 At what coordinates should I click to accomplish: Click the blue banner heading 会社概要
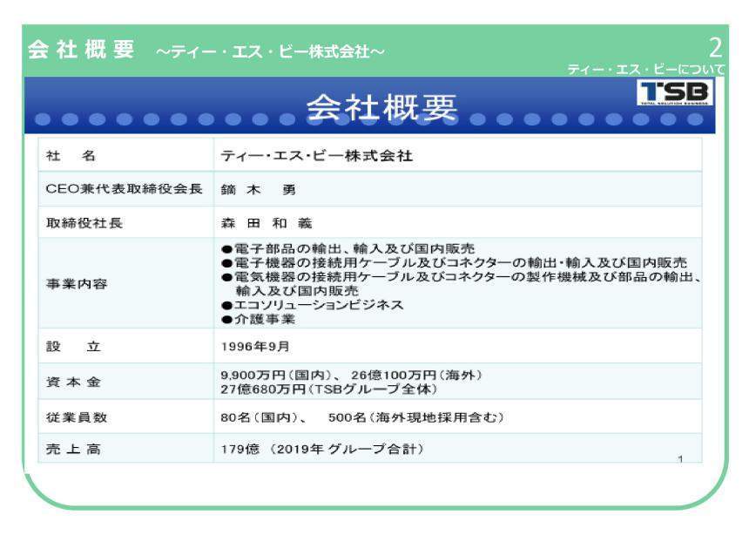coord(381,107)
